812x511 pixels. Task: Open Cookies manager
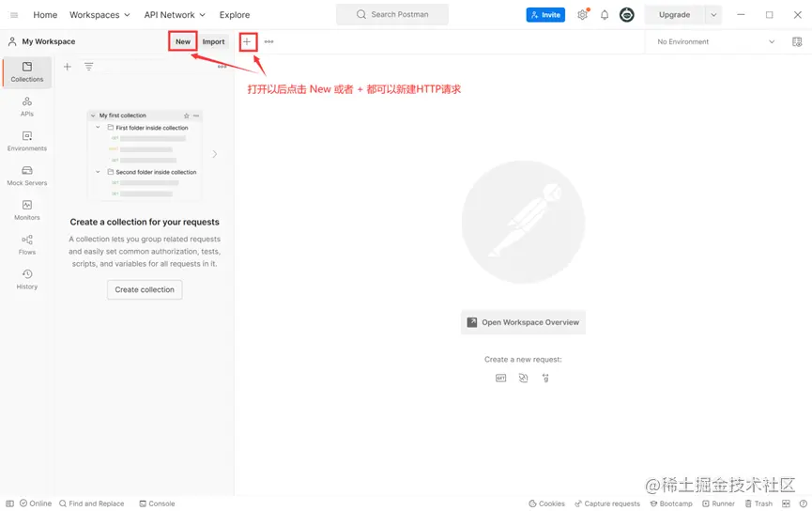546,503
